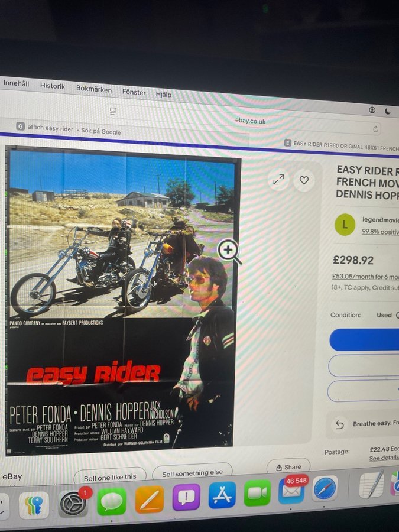The width and height of the screenshot is (399, 532).
Task: Open the Historik menu
Action: click(53, 86)
